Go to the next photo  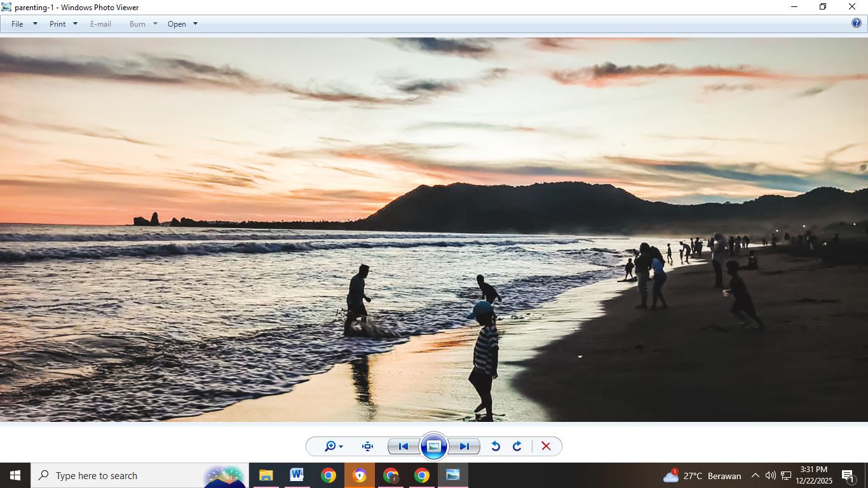[465, 446]
